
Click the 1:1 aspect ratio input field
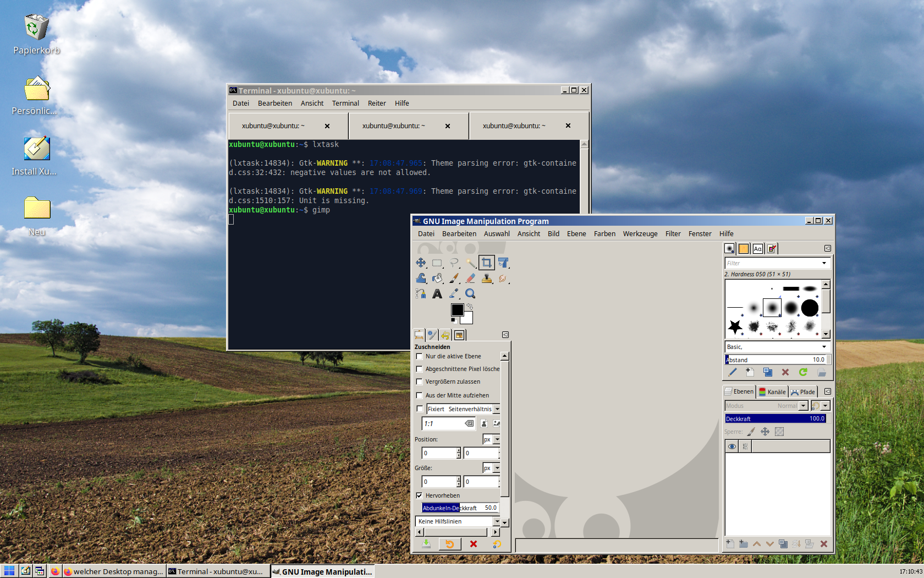click(x=448, y=423)
